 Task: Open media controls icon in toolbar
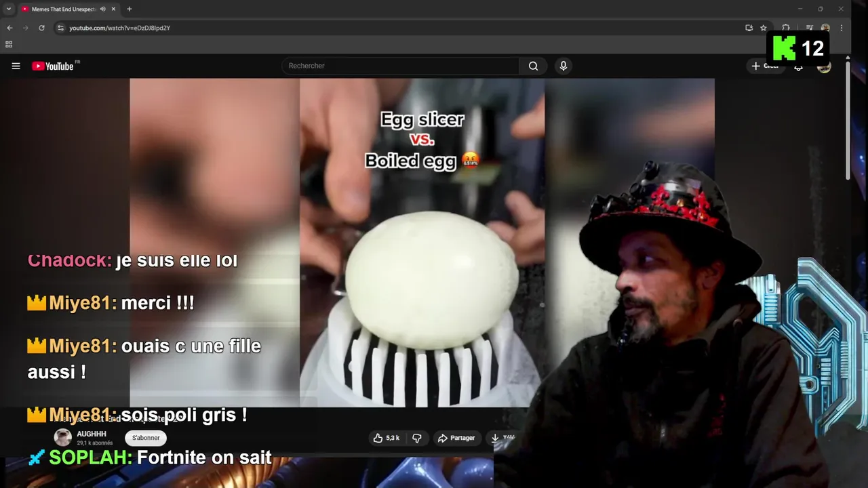point(810,28)
